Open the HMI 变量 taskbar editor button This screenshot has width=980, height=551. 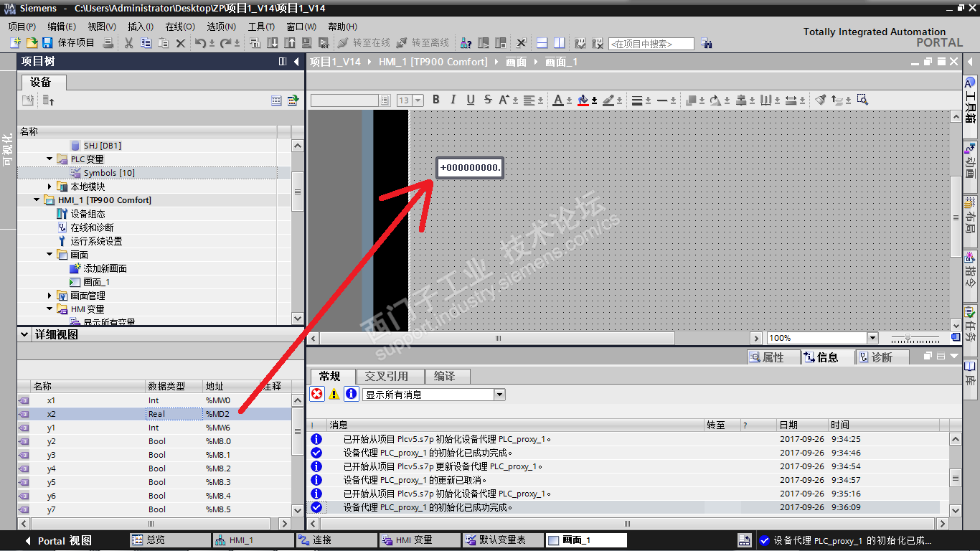[418, 540]
